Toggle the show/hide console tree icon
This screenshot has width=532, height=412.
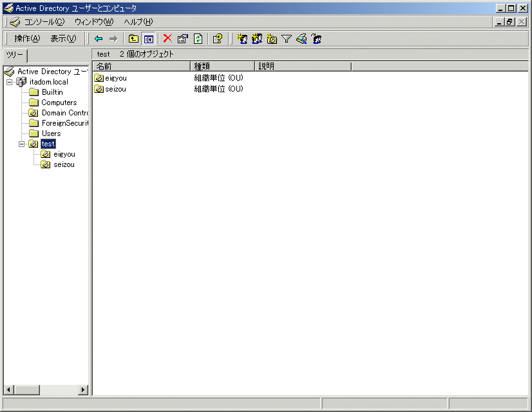point(148,39)
